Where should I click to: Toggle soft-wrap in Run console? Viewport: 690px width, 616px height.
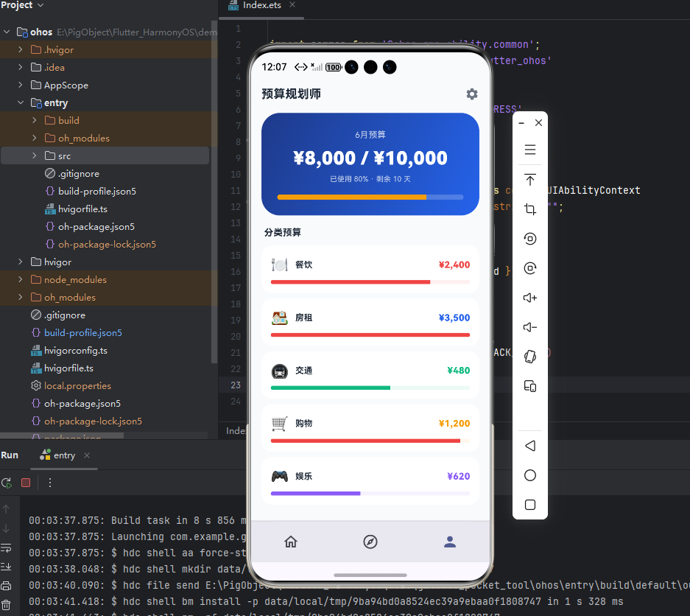(x=6, y=548)
